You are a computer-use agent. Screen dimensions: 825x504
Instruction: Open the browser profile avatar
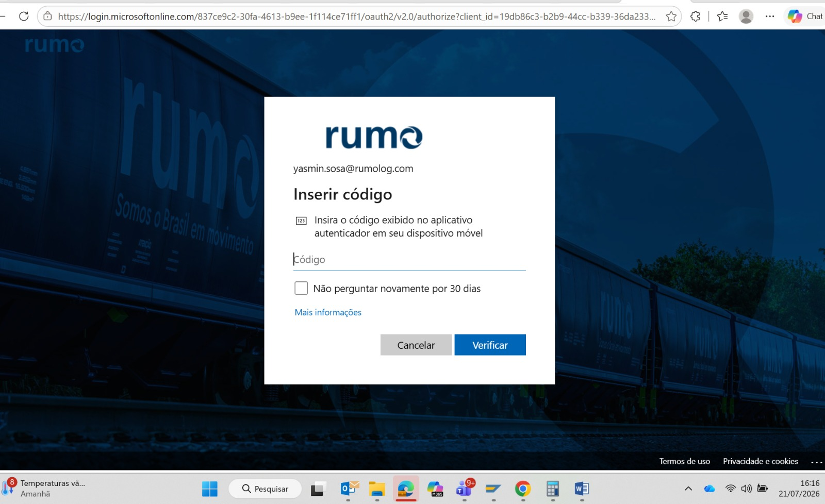746,16
